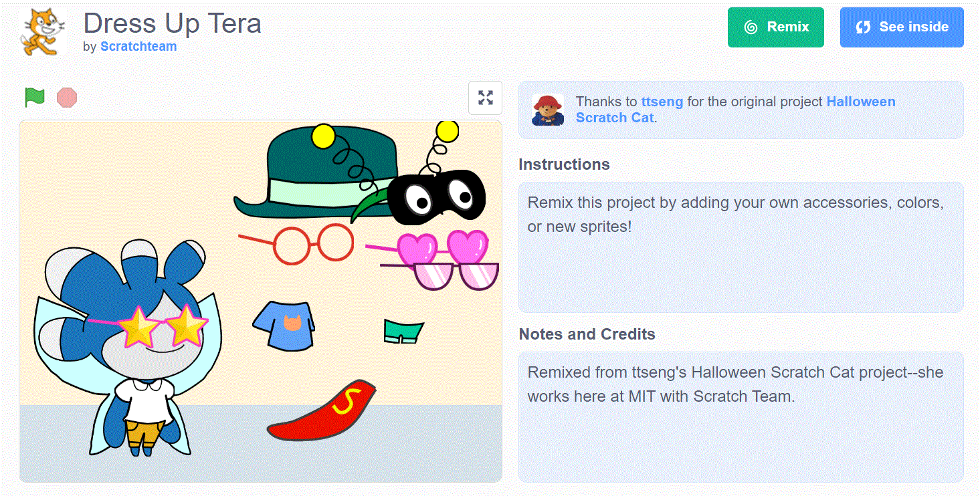Click the green flag to start
This screenshot has width=980, height=496.
pos(34,98)
